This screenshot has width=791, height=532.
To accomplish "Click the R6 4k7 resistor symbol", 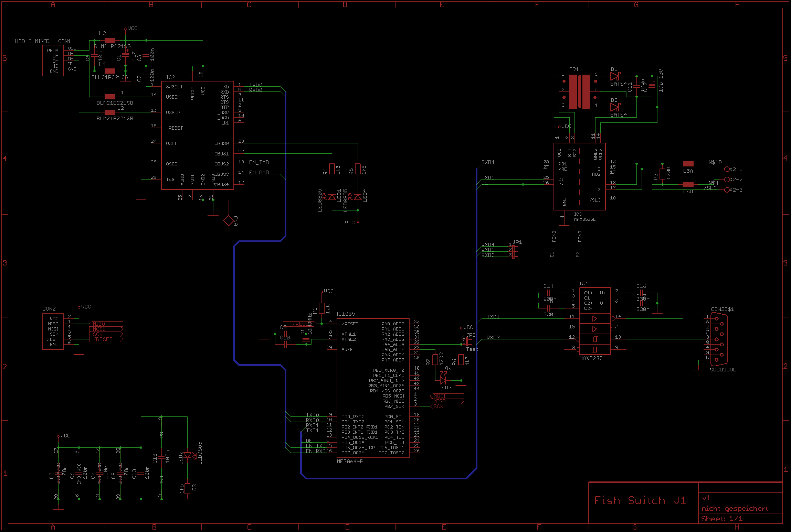I will coord(461,360).
